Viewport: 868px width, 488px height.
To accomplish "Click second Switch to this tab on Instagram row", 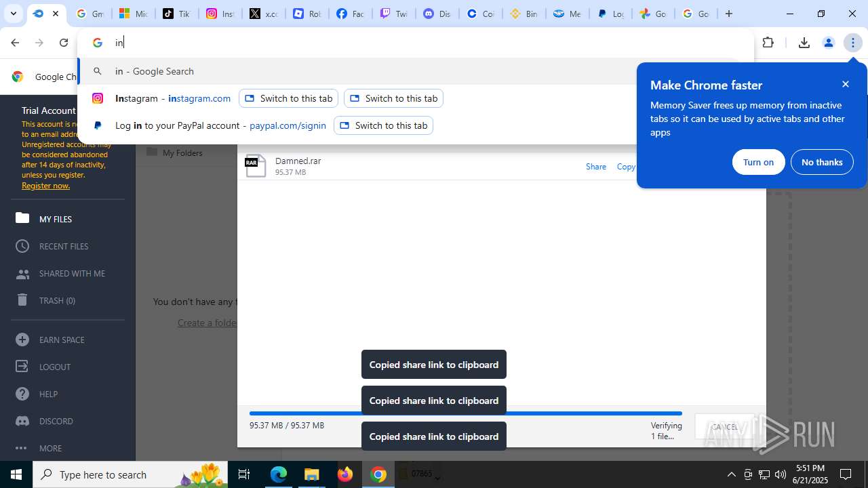I will point(393,98).
